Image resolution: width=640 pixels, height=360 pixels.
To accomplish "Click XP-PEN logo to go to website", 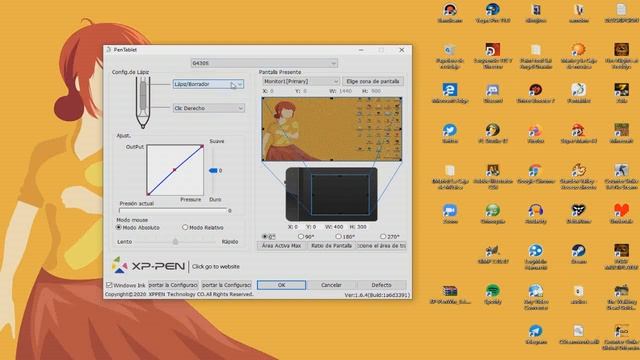I will click(x=148, y=266).
